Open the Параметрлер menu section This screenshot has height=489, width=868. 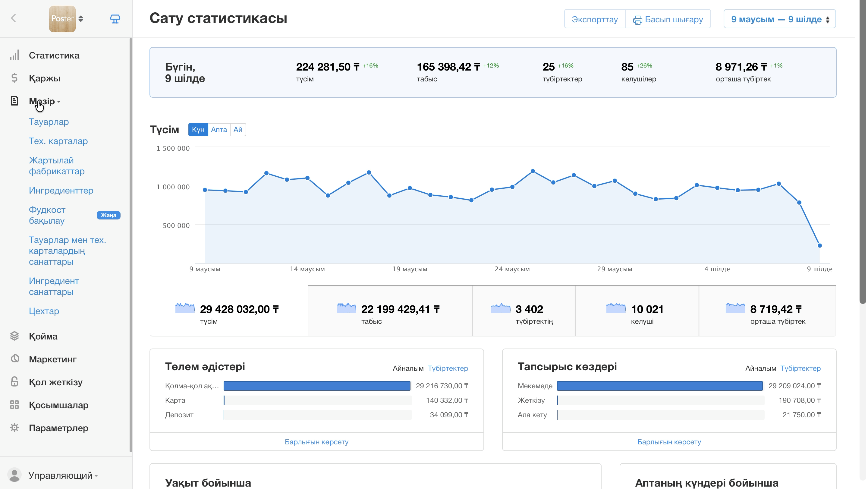tap(59, 428)
